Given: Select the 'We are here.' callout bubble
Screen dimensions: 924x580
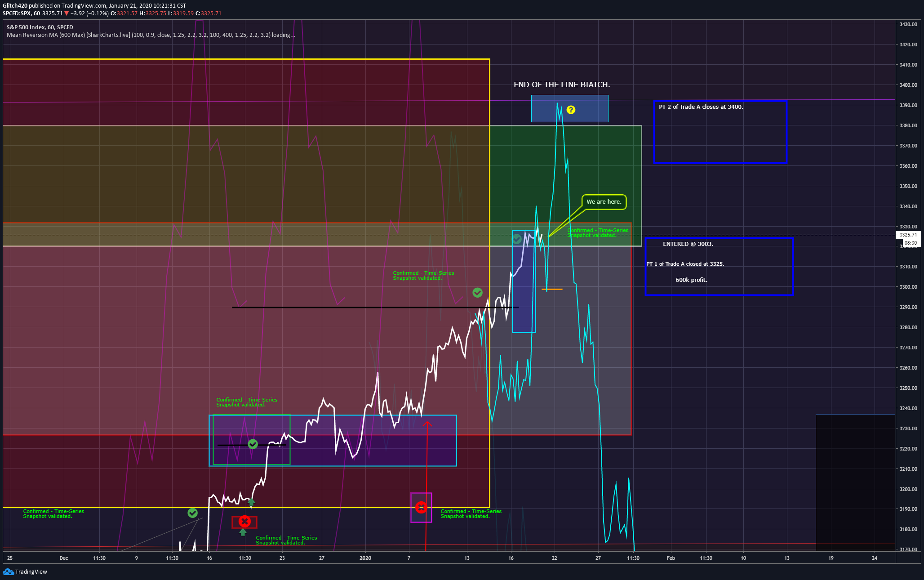Looking at the screenshot, I should point(604,202).
